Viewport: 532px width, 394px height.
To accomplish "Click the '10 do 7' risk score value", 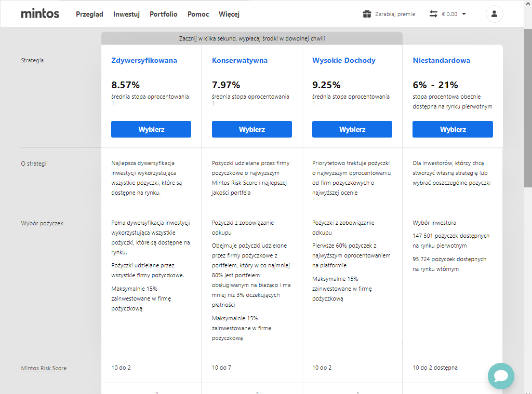I will coord(221,368).
